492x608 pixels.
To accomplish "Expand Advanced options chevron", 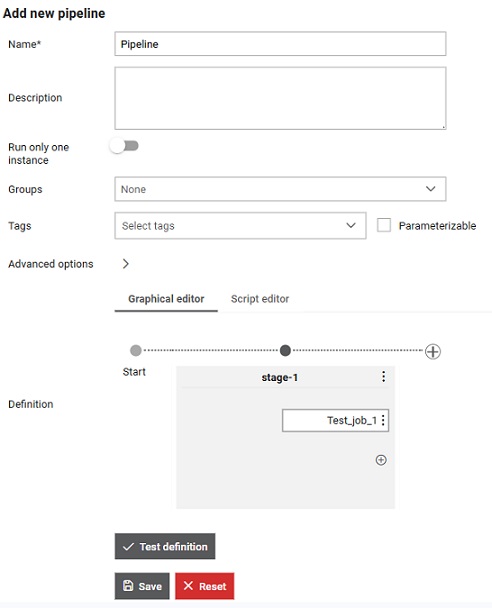I will (x=125, y=264).
